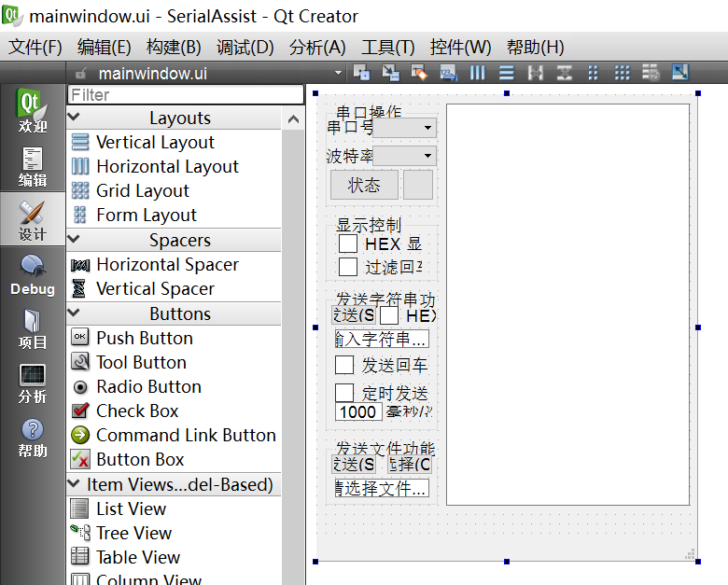Switch to 设计 (Design) mode

click(33, 219)
